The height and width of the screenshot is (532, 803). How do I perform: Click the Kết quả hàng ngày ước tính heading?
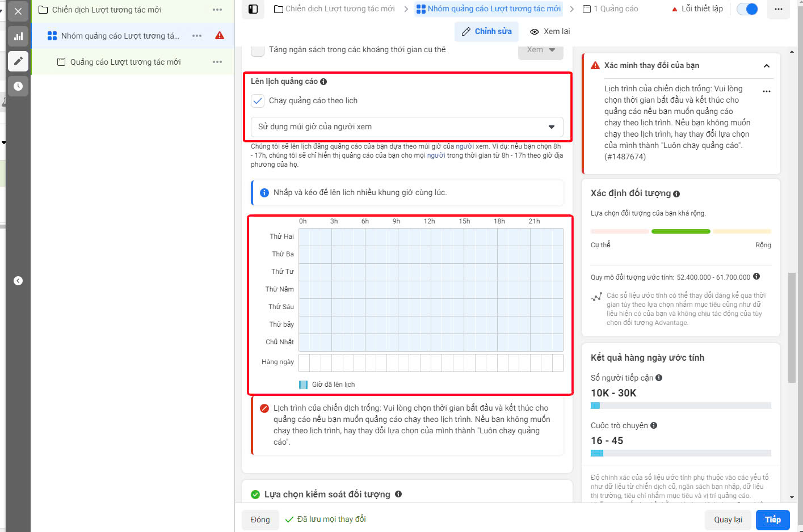tap(648, 358)
